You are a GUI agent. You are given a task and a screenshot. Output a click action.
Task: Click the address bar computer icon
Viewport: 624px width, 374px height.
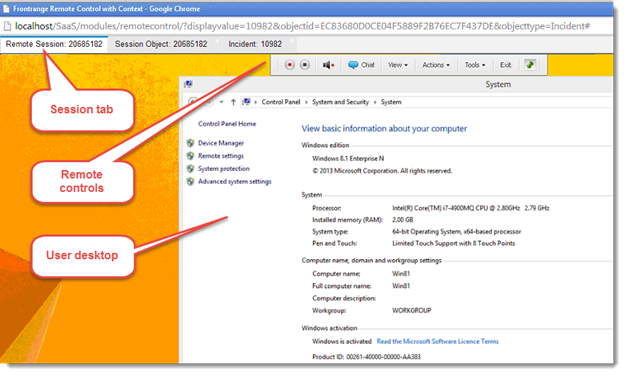tap(246, 102)
